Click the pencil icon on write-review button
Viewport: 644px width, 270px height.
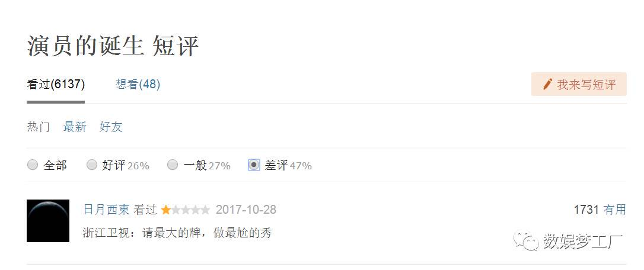pos(547,85)
